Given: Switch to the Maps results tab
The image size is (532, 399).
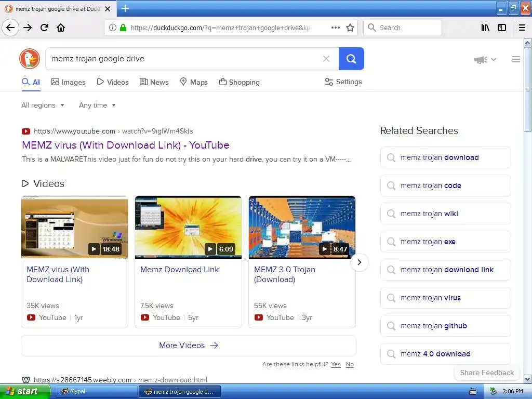Looking at the screenshot, I should tap(194, 82).
